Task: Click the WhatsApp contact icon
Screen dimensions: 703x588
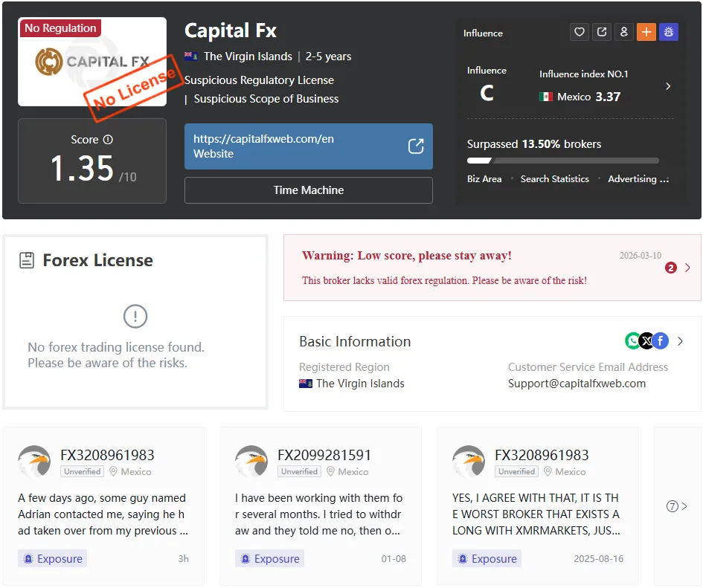Action: pos(632,341)
